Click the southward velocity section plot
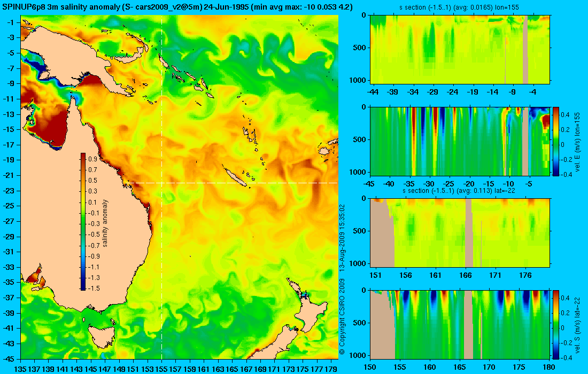 pos(460,324)
